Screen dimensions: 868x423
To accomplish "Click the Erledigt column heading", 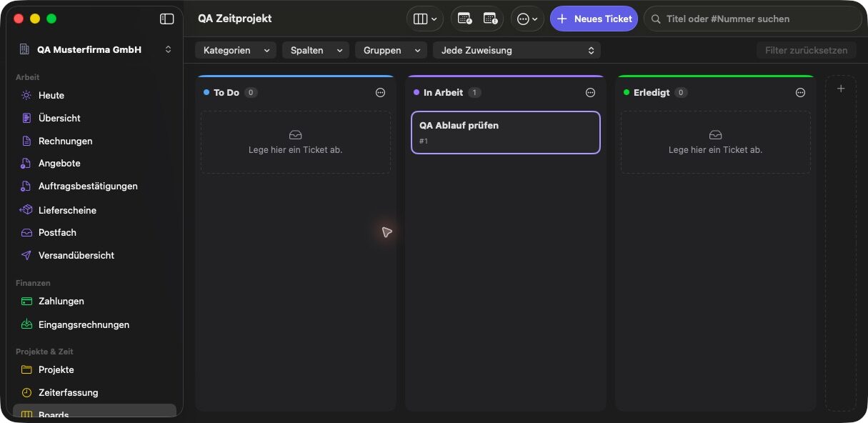I will [x=652, y=92].
